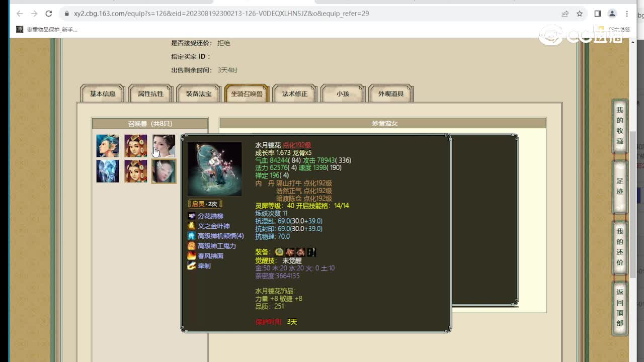
Task: Click the 牵制 skill icon
Action: click(x=191, y=265)
